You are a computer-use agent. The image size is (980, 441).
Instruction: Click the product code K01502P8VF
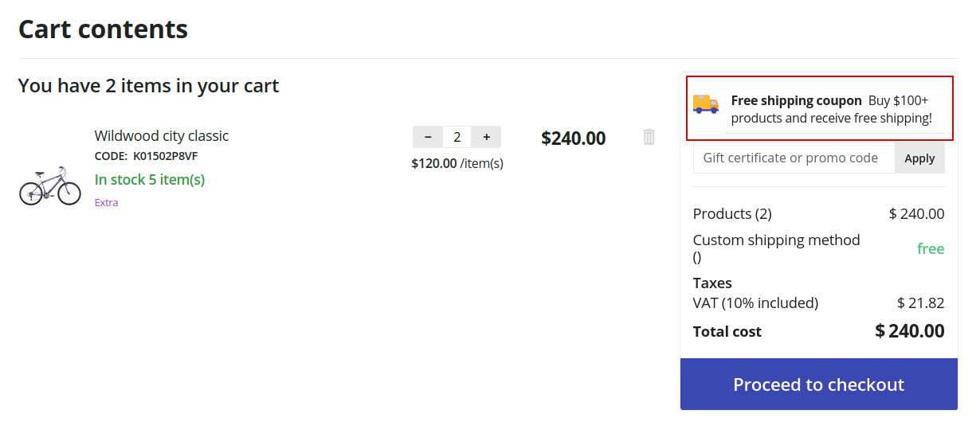coord(165,156)
